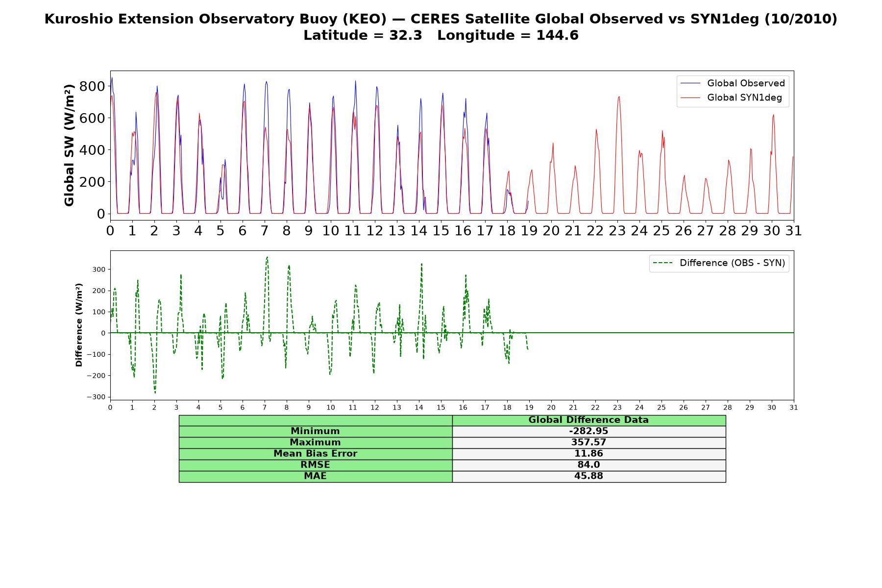Select the Minimum row label in table
Screen dimensions: 882x588
(316, 431)
